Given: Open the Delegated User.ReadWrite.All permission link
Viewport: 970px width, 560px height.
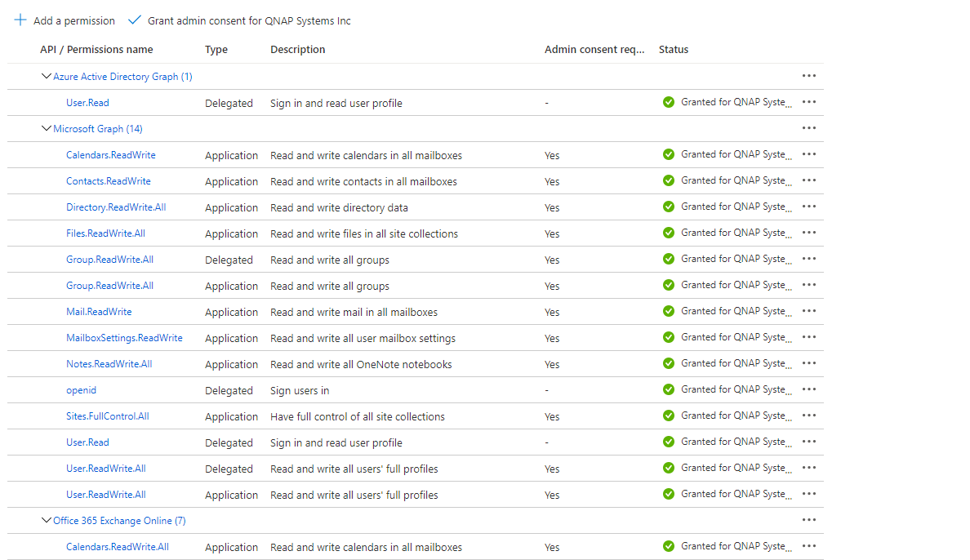Looking at the screenshot, I should (106, 469).
